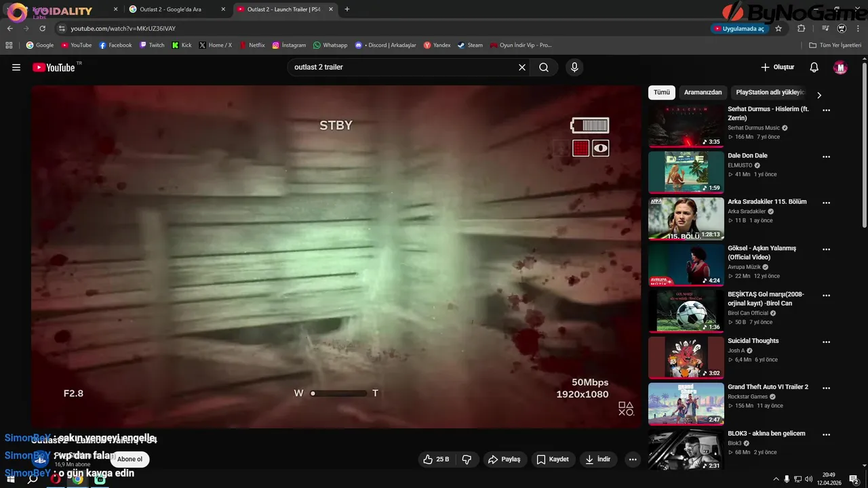Image resolution: width=868 pixels, height=488 pixels.
Task: Open options for Serhat Durmus - Hislerim video
Action: (826, 110)
